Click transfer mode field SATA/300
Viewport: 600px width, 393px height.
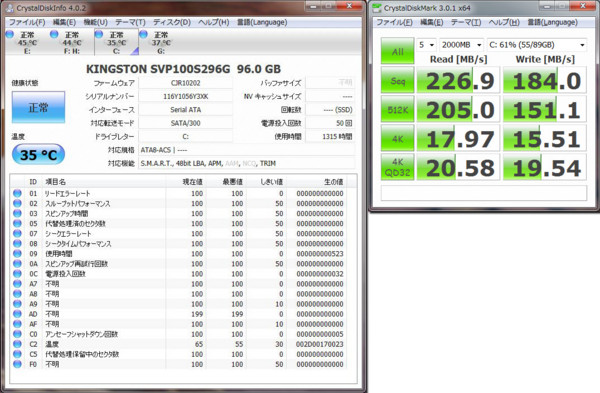click(185, 123)
